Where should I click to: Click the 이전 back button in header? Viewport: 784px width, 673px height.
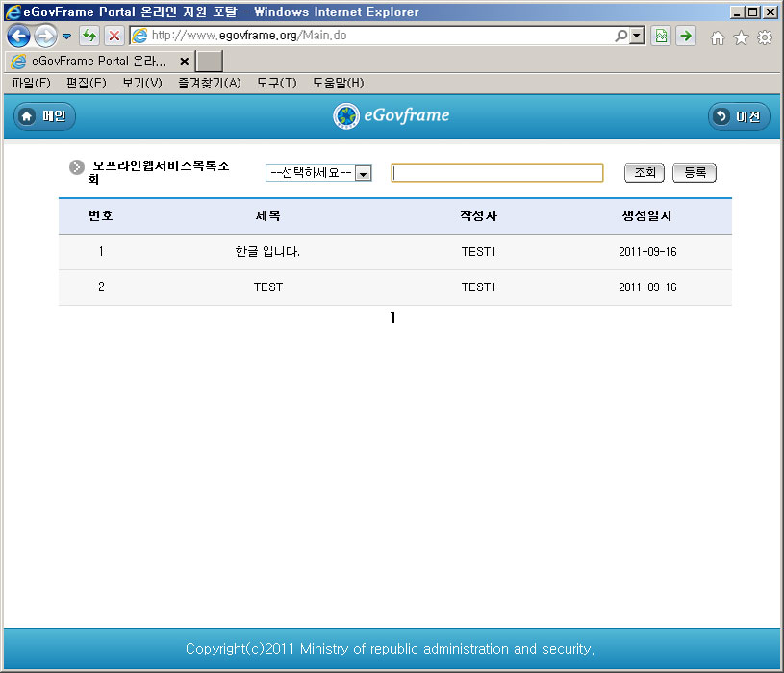[739, 116]
